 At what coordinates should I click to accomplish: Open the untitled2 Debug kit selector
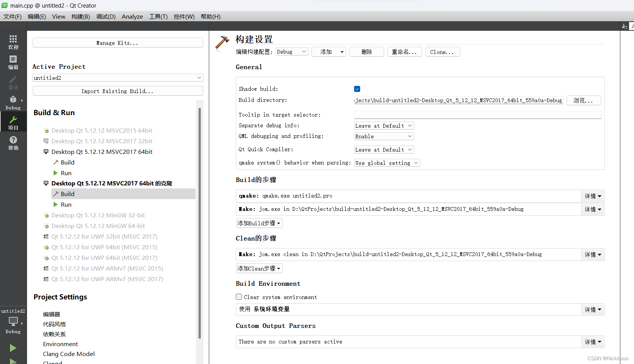click(x=13, y=321)
